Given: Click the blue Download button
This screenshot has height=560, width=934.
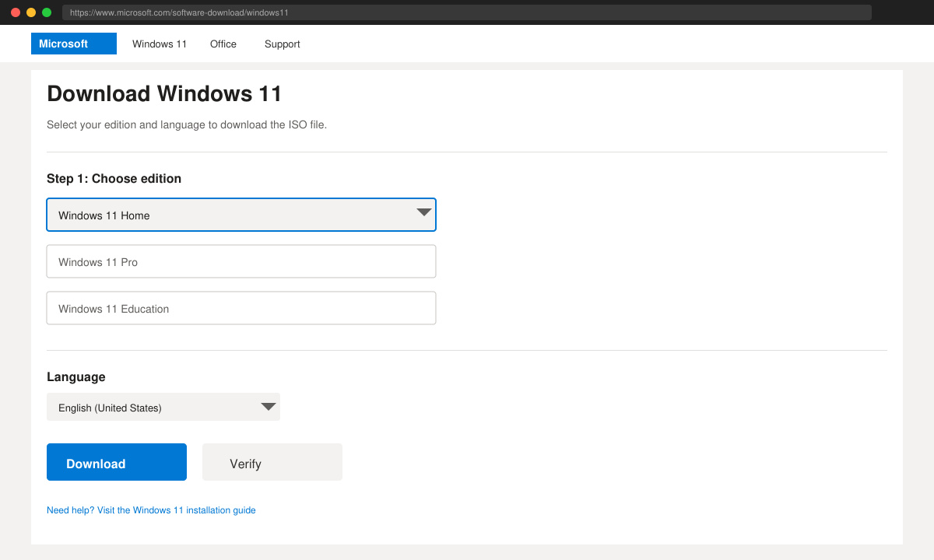Looking at the screenshot, I should (117, 462).
